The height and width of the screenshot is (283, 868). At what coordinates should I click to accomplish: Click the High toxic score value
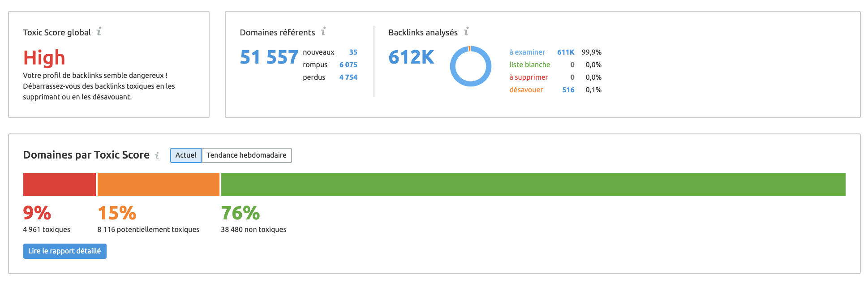(44, 58)
